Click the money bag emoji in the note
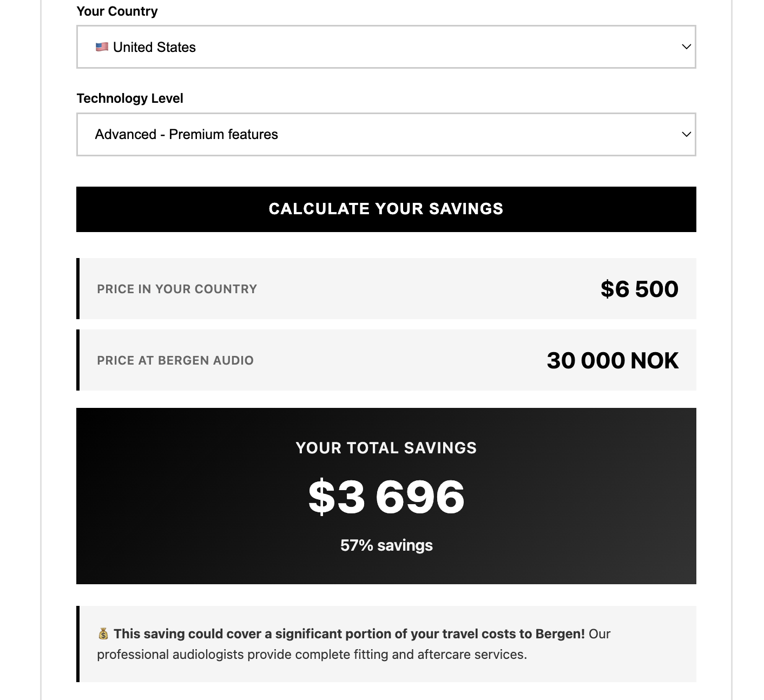Image resolution: width=764 pixels, height=700 pixels. [102, 633]
